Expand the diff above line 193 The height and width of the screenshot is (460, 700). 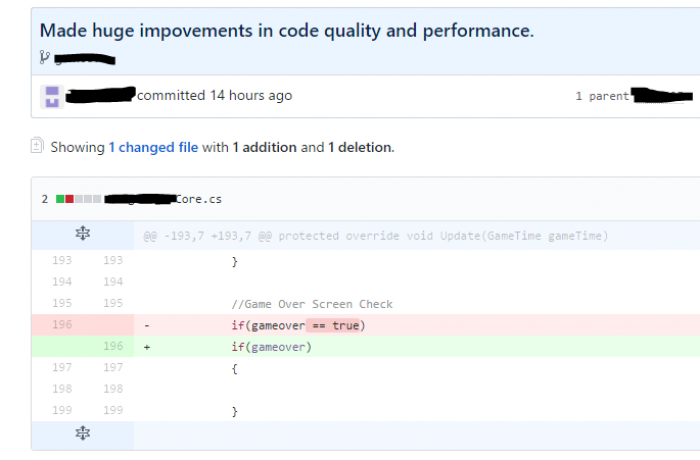tap(83, 234)
